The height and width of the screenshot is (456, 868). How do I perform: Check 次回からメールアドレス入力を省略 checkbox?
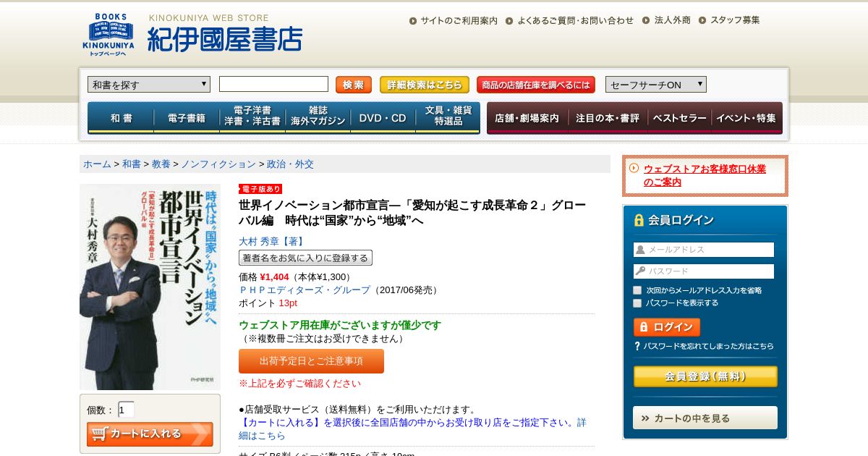tap(637, 290)
